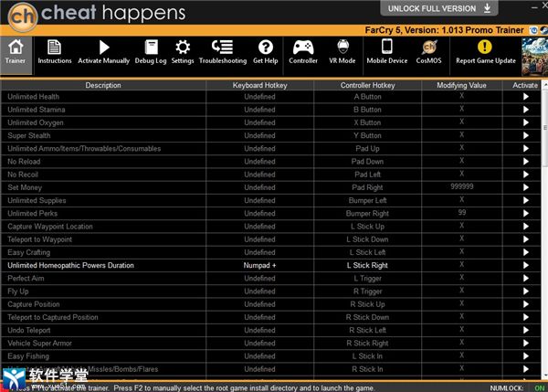This screenshot has height=392, width=548.
Task: Switch to VR Mode
Action: (x=342, y=52)
